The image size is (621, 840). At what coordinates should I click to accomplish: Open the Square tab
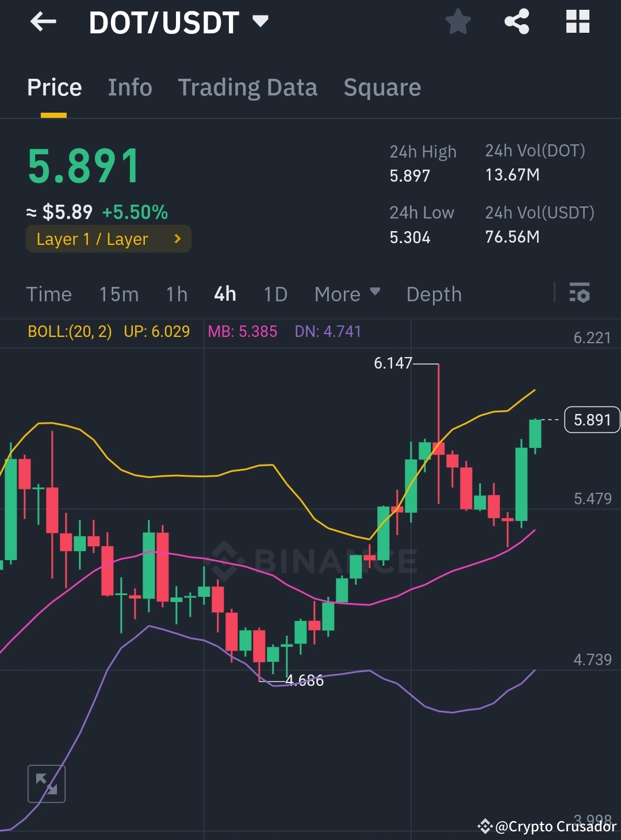[382, 87]
